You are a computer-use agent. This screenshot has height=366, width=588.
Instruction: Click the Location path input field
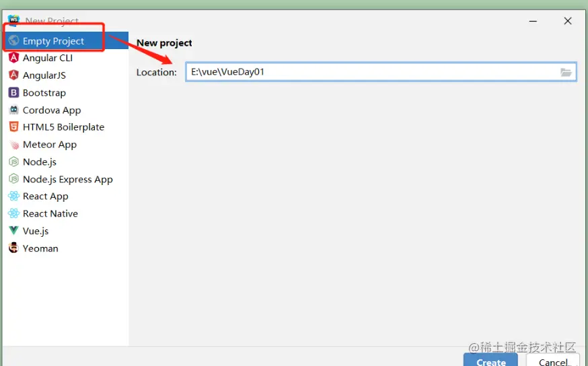(381, 72)
